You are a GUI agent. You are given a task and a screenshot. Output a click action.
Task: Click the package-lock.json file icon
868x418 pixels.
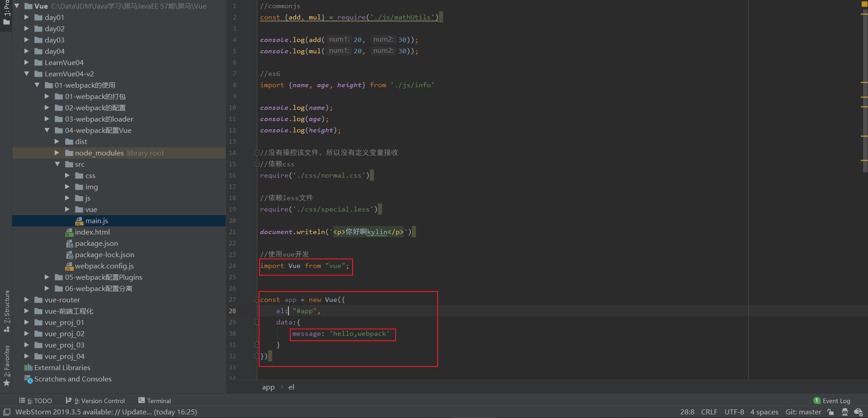click(x=70, y=255)
